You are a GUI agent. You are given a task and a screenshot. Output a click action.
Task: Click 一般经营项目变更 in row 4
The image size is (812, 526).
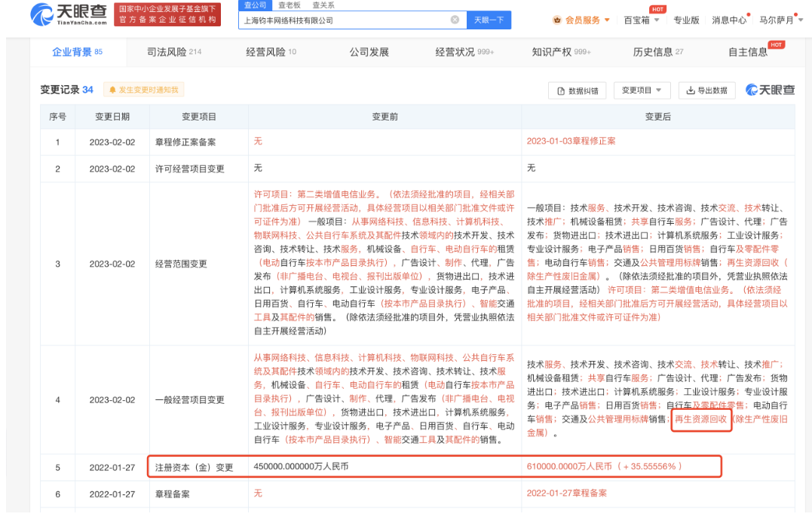[189, 399]
